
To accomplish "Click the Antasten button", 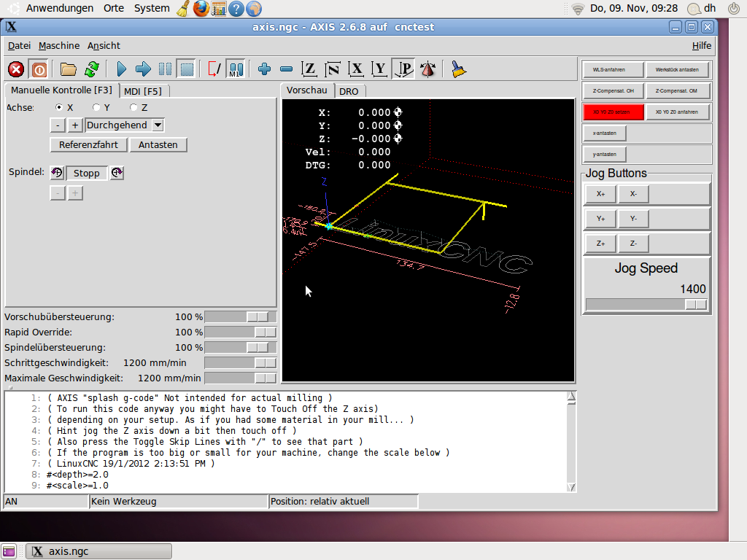I will pos(158,145).
